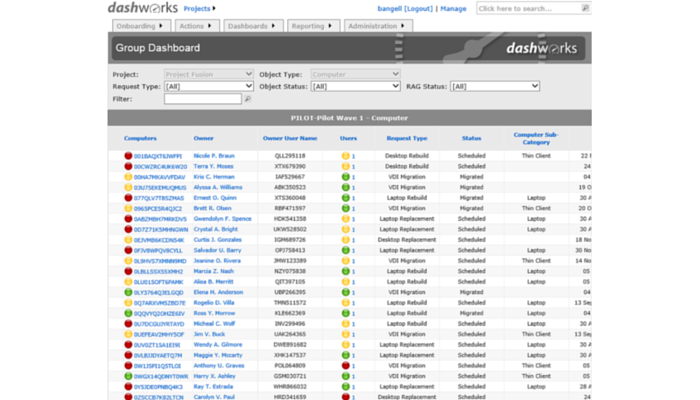Click red status icon for 077QLV7TBSZMAS
This screenshot has width=700, height=400.
[x=128, y=198]
